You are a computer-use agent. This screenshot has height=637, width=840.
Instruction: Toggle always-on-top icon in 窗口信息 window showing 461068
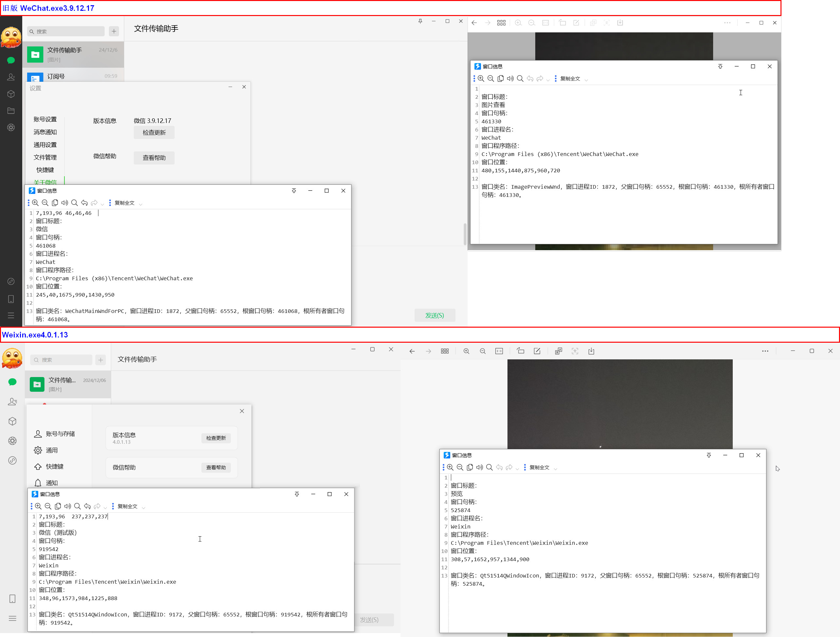click(294, 191)
